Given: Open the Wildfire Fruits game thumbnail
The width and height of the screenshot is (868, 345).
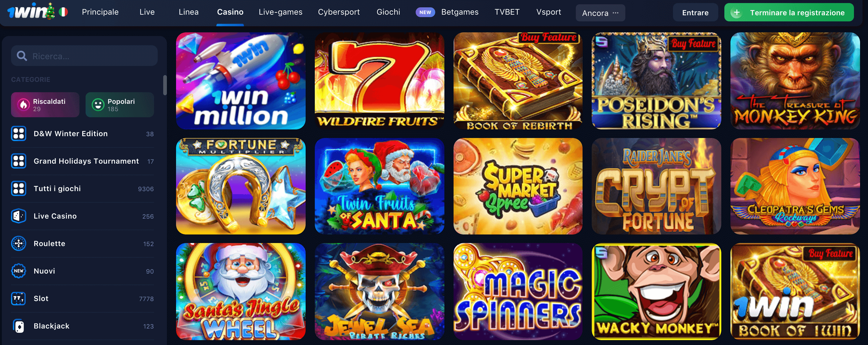Looking at the screenshot, I should (x=379, y=81).
